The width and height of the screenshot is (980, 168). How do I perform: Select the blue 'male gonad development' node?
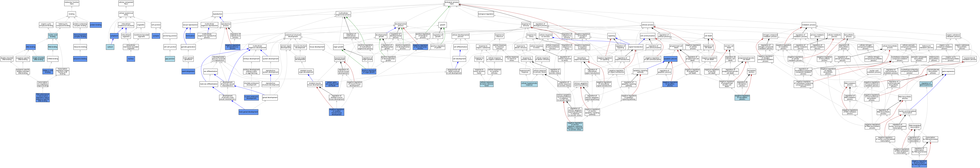coord(248,112)
